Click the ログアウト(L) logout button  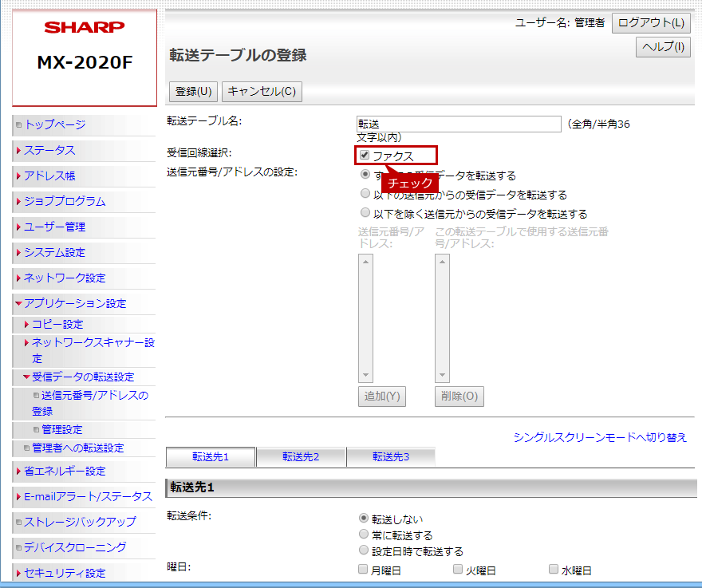pos(651,23)
